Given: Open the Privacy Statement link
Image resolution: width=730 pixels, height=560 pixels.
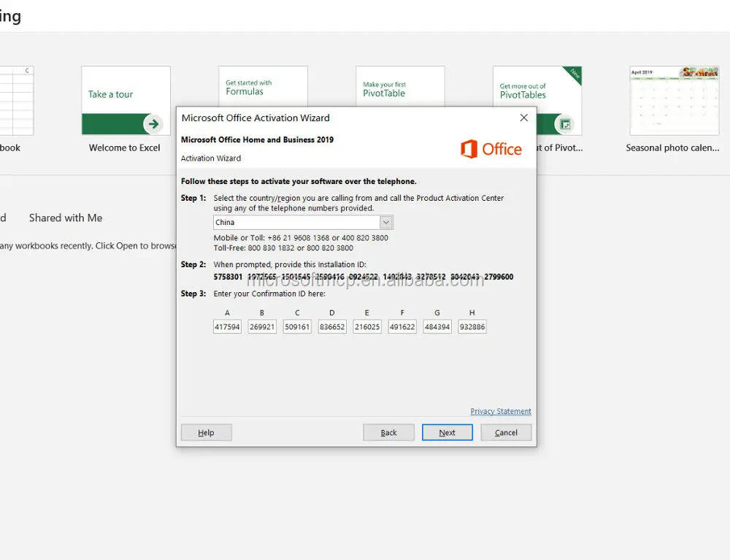Looking at the screenshot, I should [x=501, y=412].
